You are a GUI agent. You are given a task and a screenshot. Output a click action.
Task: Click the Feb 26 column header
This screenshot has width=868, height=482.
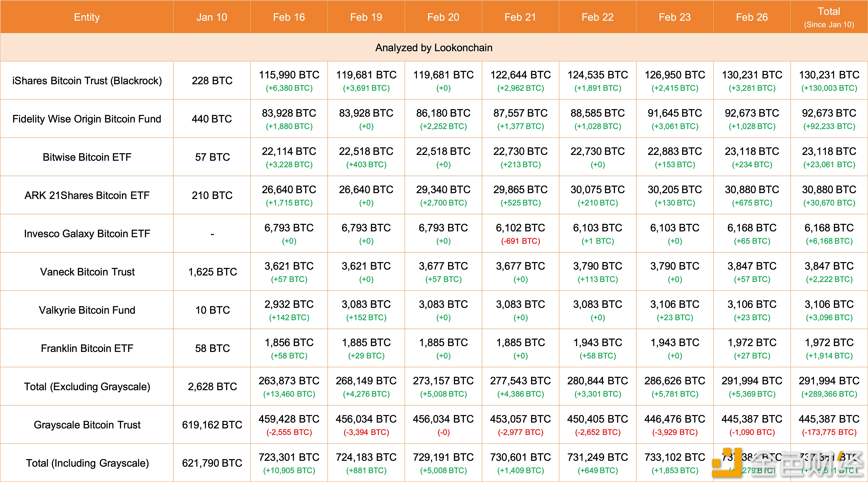pos(752,17)
